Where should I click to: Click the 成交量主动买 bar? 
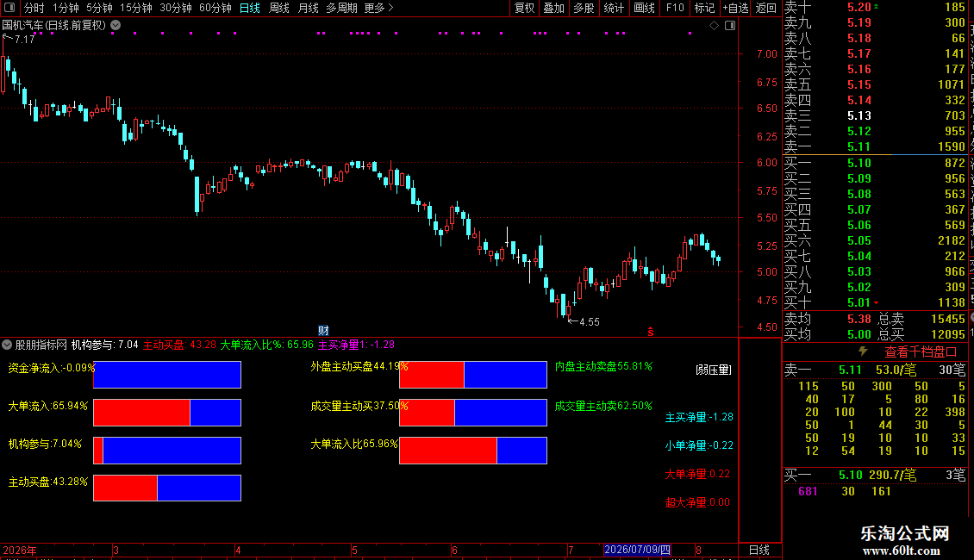(472, 413)
